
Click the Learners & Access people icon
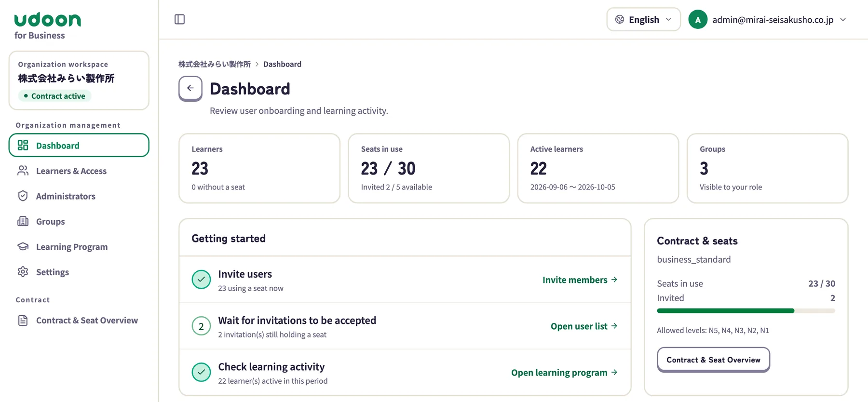(x=23, y=171)
